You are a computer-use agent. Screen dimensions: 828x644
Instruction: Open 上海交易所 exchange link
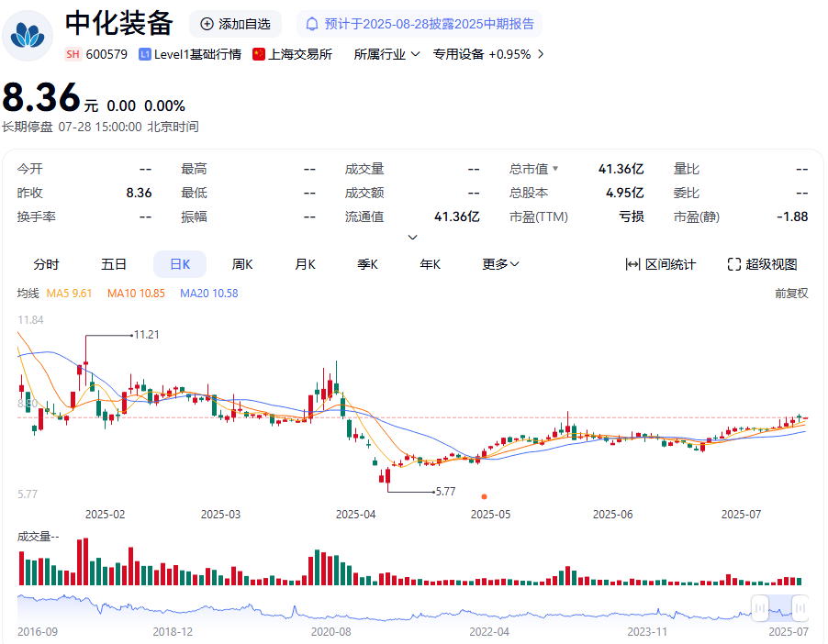tap(293, 54)
